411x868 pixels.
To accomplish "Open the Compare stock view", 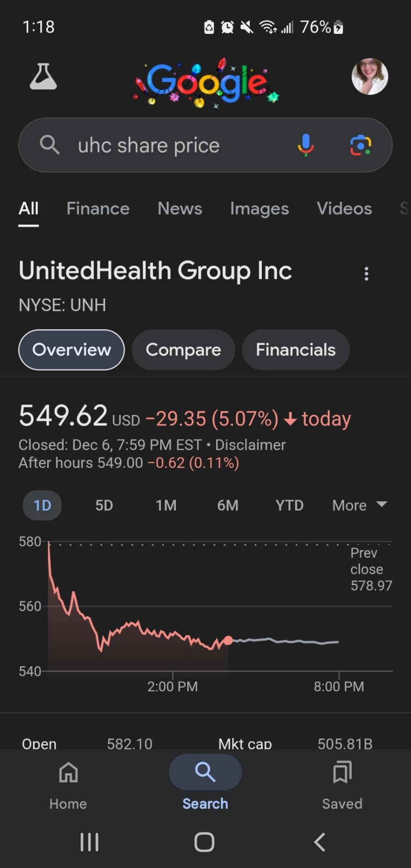I will click(x=183, y=350).
